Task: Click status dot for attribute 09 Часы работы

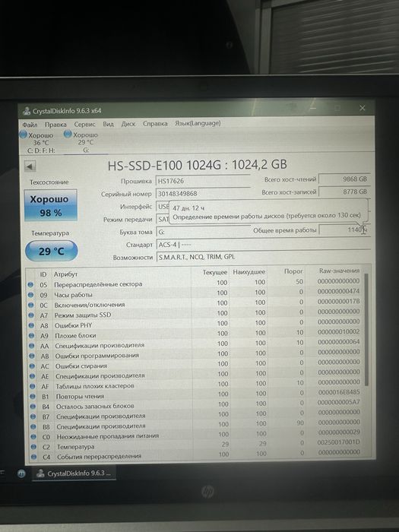Action: [x=30, y=295]
